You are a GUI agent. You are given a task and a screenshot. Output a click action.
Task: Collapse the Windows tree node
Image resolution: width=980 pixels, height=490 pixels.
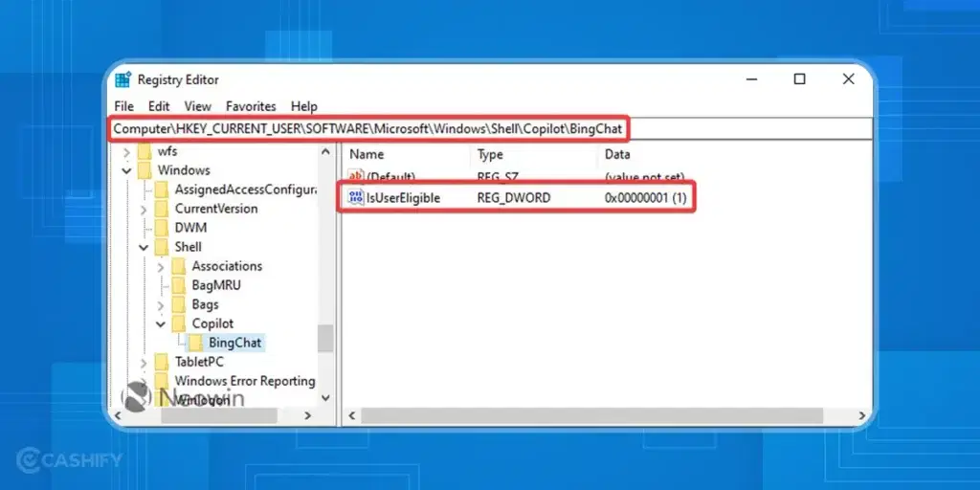[x=127, y=170]
